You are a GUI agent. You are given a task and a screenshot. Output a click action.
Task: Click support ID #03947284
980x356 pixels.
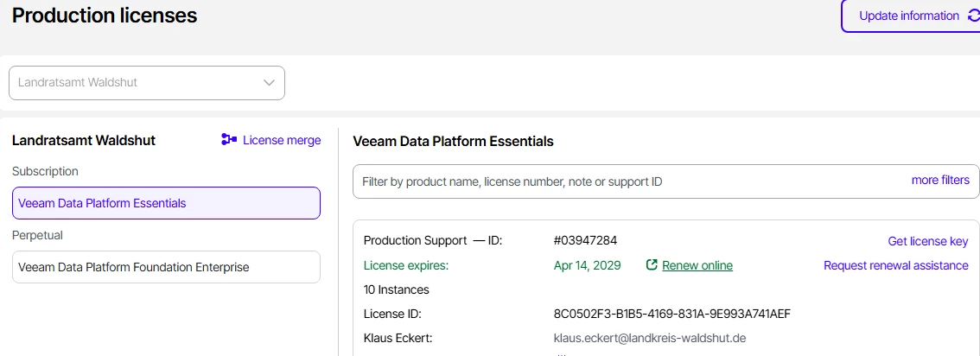[586, 240]
